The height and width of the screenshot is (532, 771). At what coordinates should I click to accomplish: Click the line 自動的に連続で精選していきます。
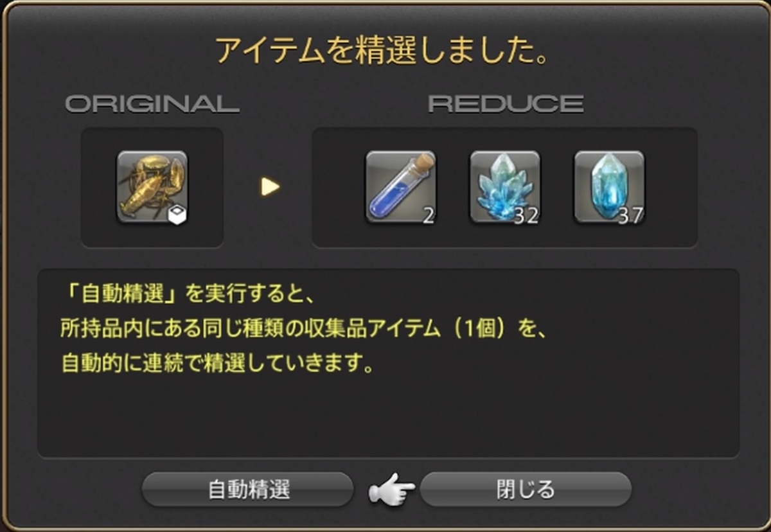[x=217, y=365]
